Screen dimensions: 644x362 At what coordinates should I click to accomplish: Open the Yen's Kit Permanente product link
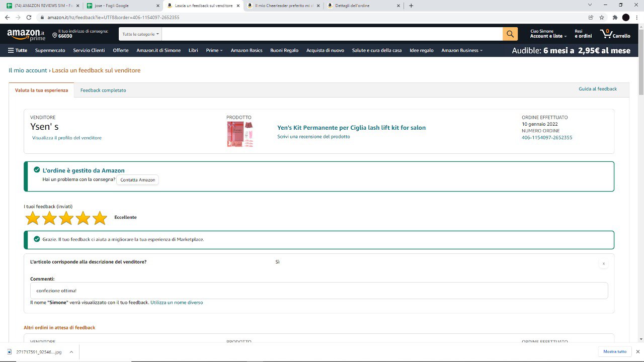(352, 128)
